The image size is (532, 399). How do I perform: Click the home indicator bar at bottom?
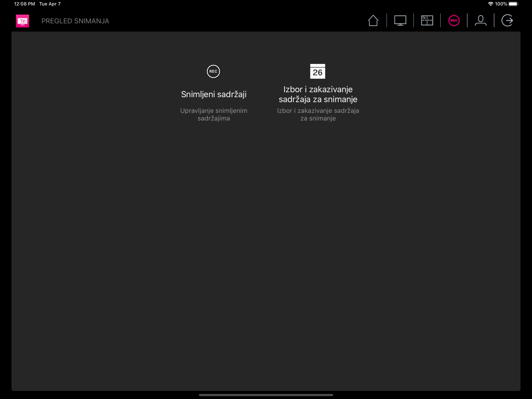point(266,395)
